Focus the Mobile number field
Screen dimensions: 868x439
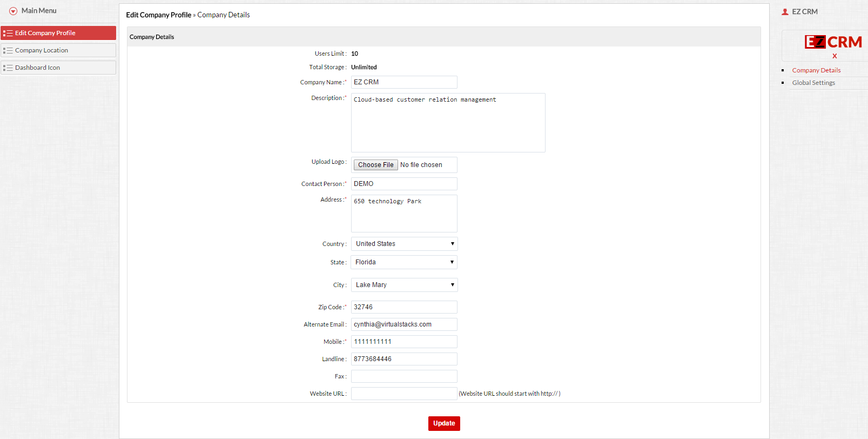click(x=404, y=342)
